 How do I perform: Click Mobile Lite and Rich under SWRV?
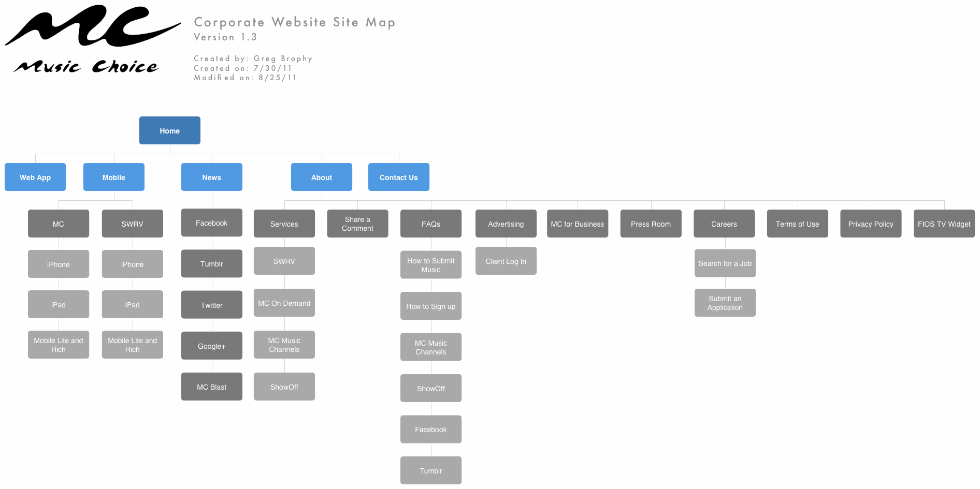tap(133, 345)
